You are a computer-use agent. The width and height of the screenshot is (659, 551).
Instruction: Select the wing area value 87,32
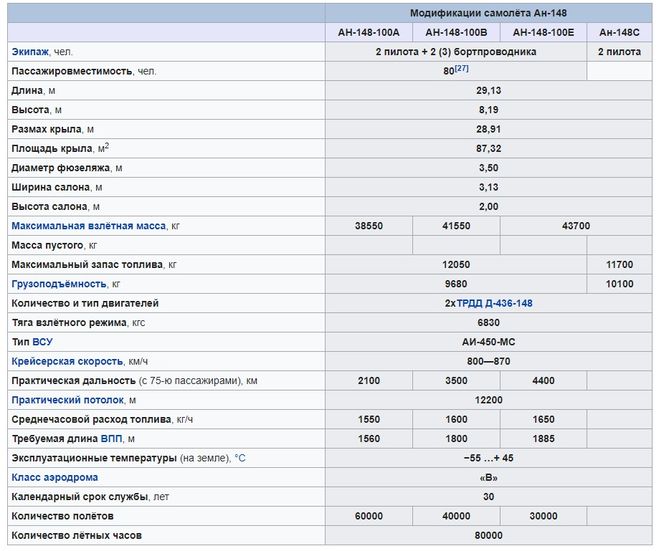point(488,148)
